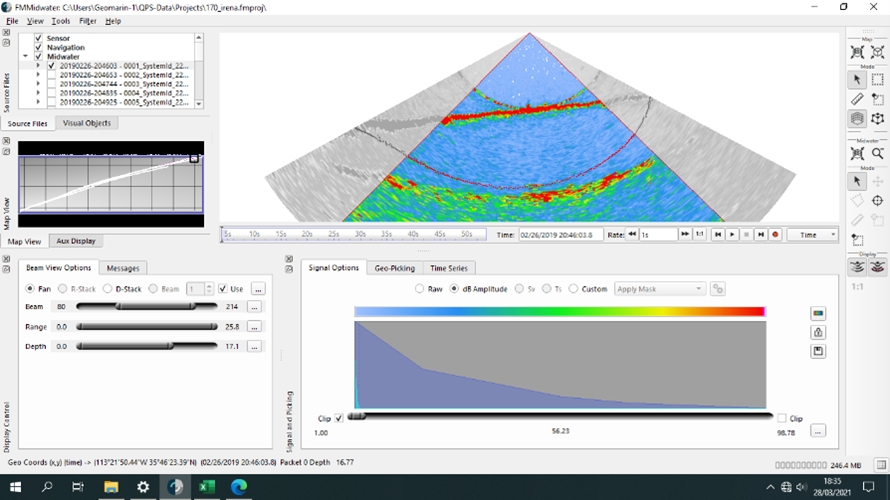Select the Raw signal radio button
This screenshot has width=890, height=500.
point(420,289)
